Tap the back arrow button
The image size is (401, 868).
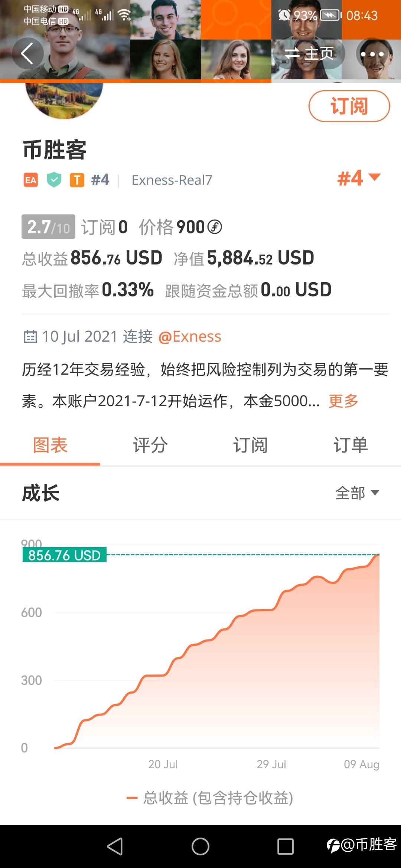[27, 54]
